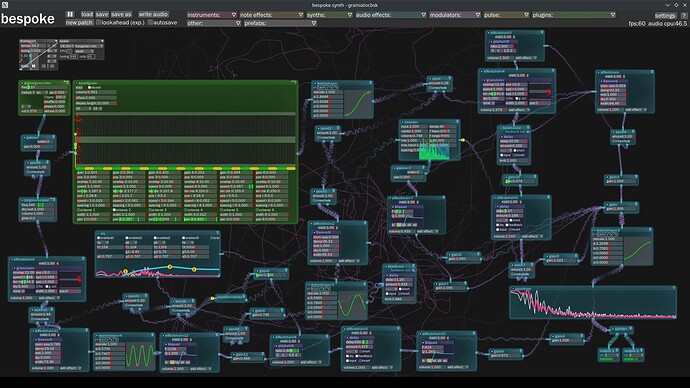690x388 pixels.
Task: Click the red arrow in top granulator display
Action: pyautogui.click(x=549, y=92)
